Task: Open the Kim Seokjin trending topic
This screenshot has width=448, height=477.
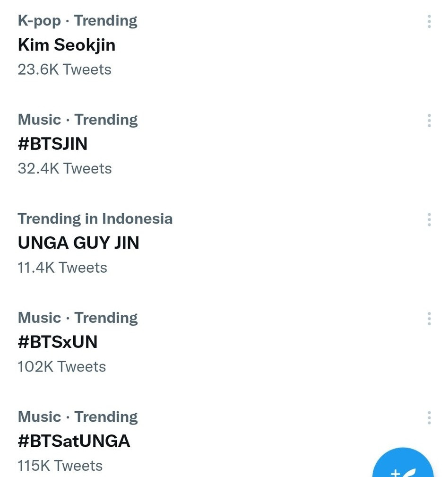Action: [x=67, y=45]
